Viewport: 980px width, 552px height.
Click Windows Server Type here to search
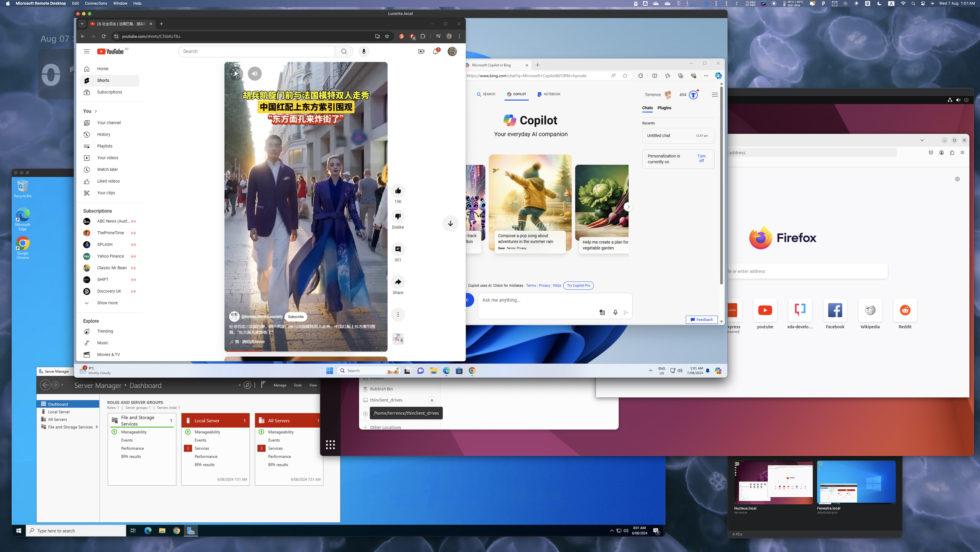pyautogui.click(x=76, y=531)
